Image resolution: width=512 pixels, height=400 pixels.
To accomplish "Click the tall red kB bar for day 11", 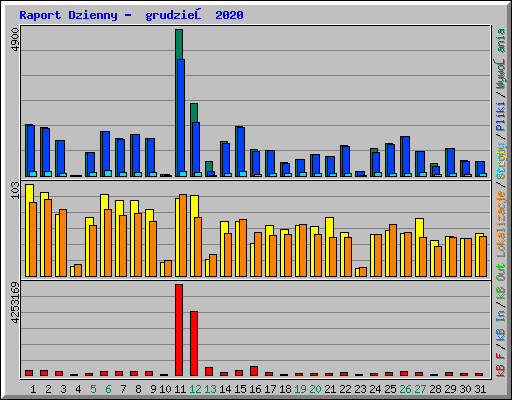I will click(x=179, y=330).
